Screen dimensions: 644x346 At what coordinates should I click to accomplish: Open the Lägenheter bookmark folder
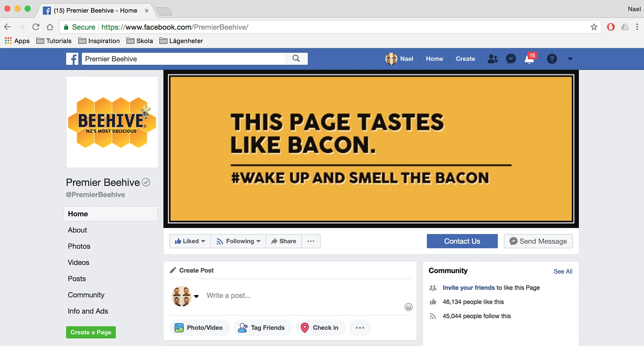tap(181, 41)
